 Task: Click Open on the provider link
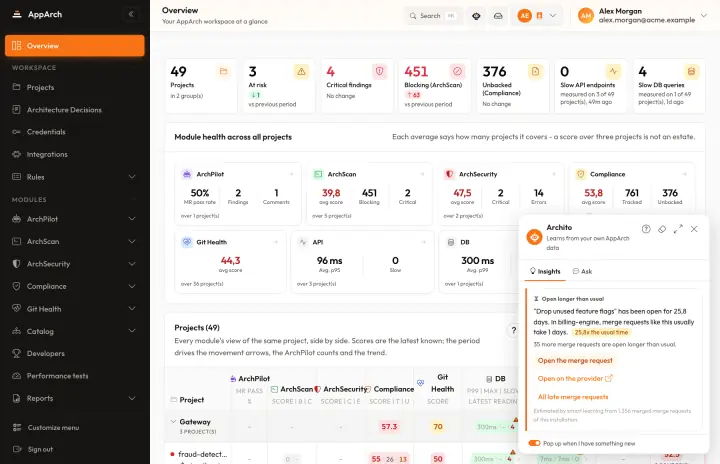tap(575, 379)
